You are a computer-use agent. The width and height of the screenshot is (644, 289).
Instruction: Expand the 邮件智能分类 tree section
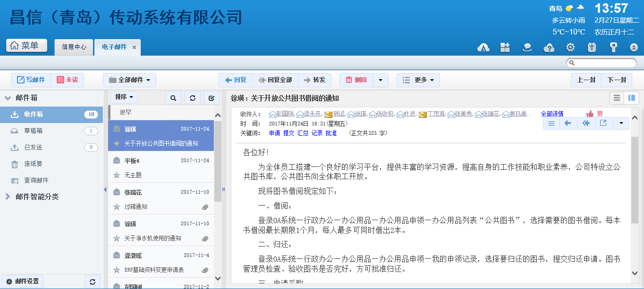pos(8,197)
